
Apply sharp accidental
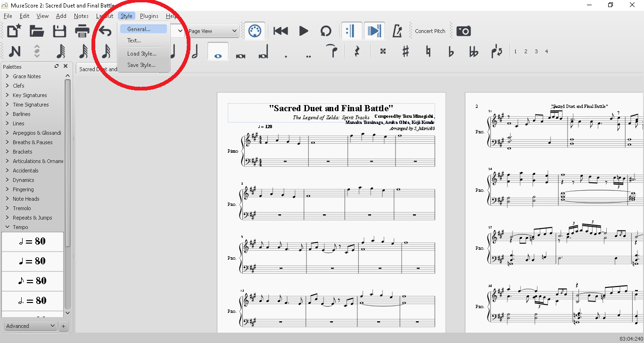tap(405, 51)
